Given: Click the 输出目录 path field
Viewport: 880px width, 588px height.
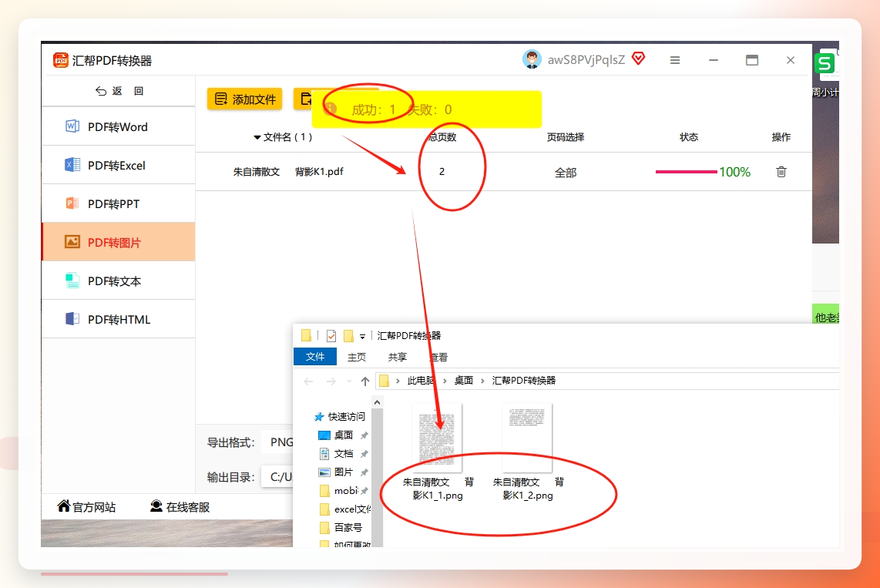Looking at the screenshot, I should tap(277, 477).
